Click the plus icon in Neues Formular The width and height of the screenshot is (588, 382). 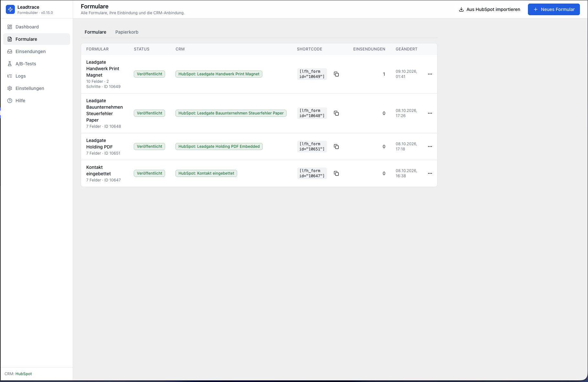point(536,9)
